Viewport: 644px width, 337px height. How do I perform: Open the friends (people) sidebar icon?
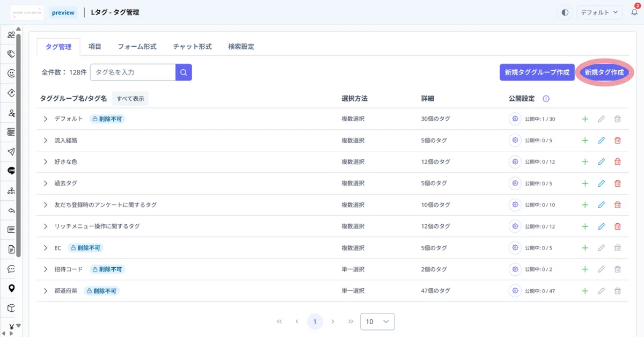click(x=11, y=34)
